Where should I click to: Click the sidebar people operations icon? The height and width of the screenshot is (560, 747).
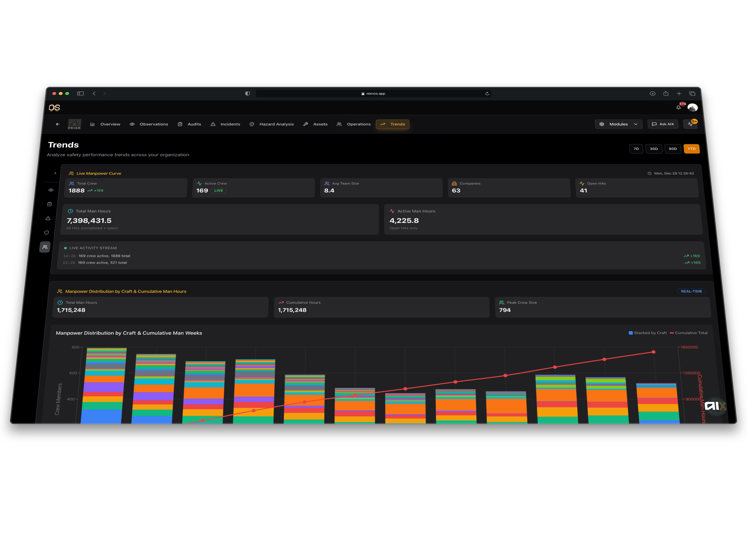point(45,247)
